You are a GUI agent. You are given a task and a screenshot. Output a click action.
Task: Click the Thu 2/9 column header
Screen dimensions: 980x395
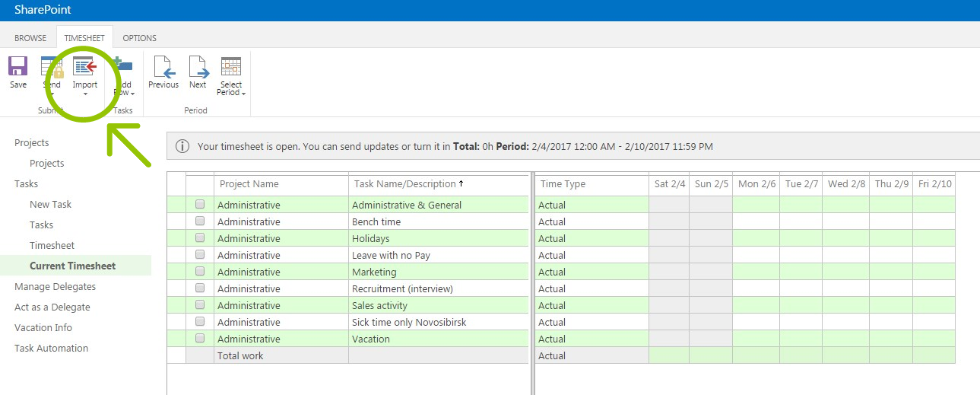892,184
